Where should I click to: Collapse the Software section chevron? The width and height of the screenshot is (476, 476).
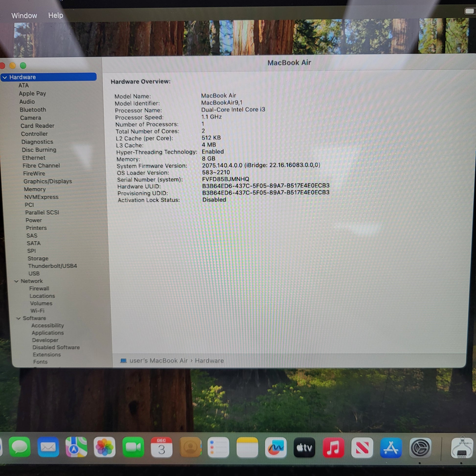click(19, 318)
